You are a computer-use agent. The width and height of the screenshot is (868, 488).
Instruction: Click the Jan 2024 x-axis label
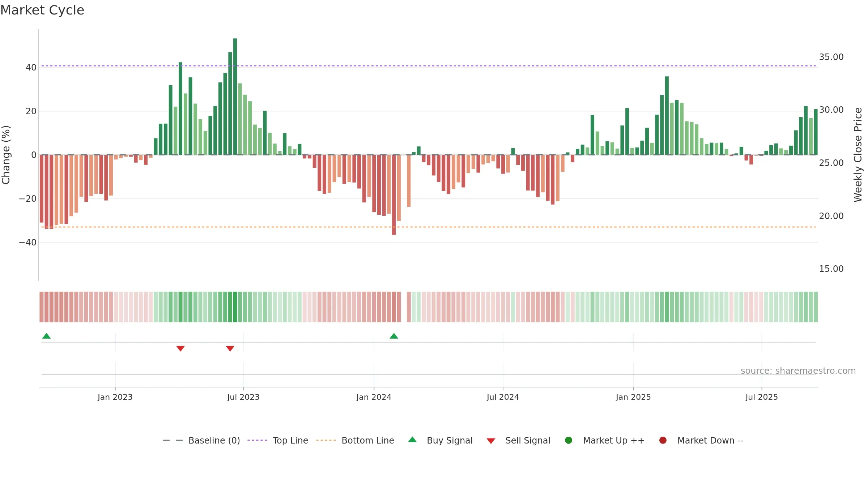pos(374,397)
